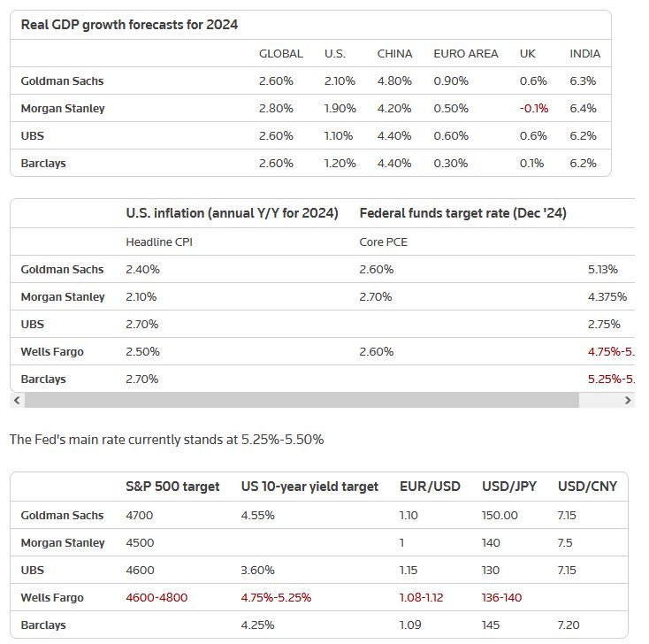Click the S&P 500 target header
This screenshot has width=649, height=644.
pyautogui.click(x=172, y=487)
